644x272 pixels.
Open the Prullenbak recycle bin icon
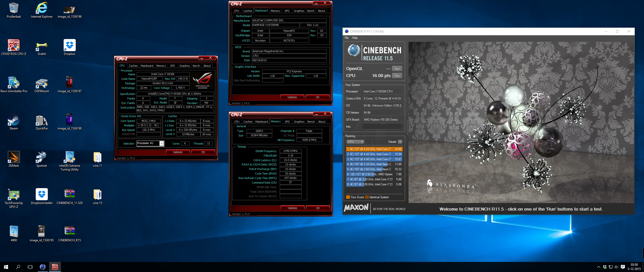point(14,10)
